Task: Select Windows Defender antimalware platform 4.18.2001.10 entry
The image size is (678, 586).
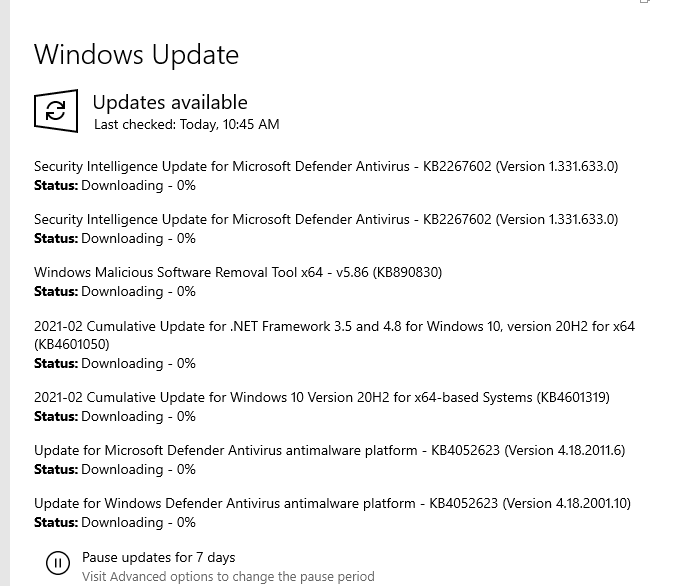Action: pos(332,503)
